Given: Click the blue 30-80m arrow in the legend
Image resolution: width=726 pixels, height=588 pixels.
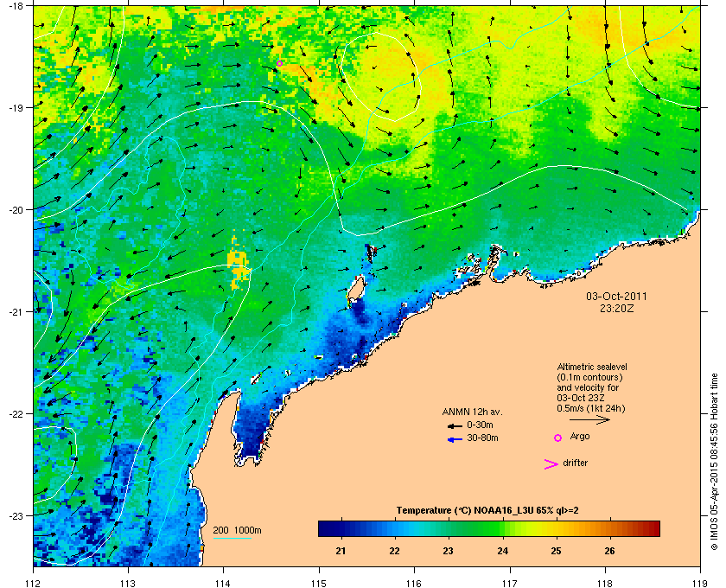Looking at the screenshot, I should [x=455, y=439].
